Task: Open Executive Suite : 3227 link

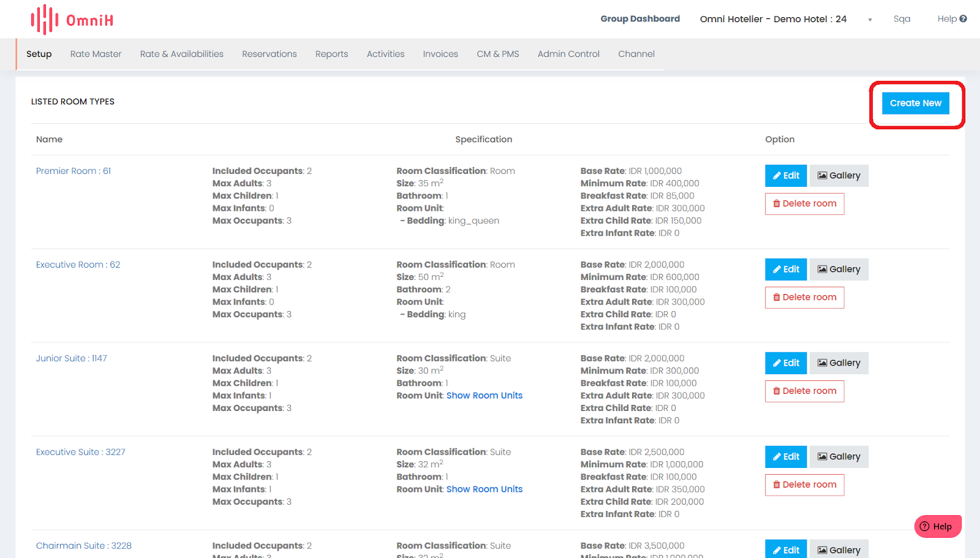Action: [80, 452]
